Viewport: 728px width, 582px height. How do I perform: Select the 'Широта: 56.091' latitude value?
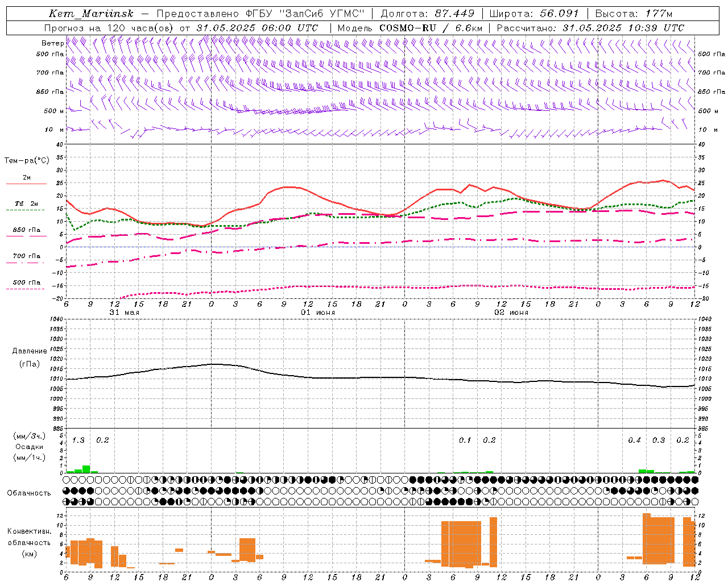tap(533, 14)
